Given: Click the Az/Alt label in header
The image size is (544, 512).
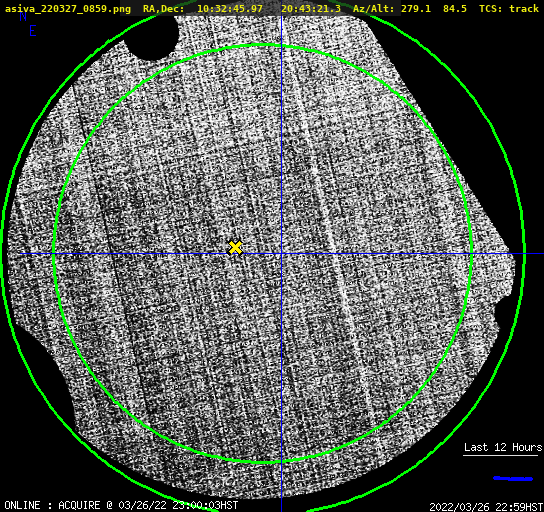Looking at the screenshot, I should 373,8.
